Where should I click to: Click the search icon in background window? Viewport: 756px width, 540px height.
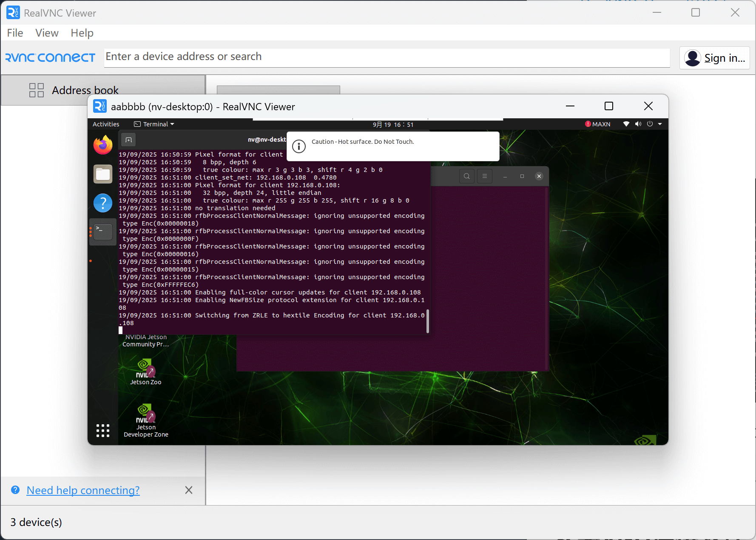click(x=467, y=176)
